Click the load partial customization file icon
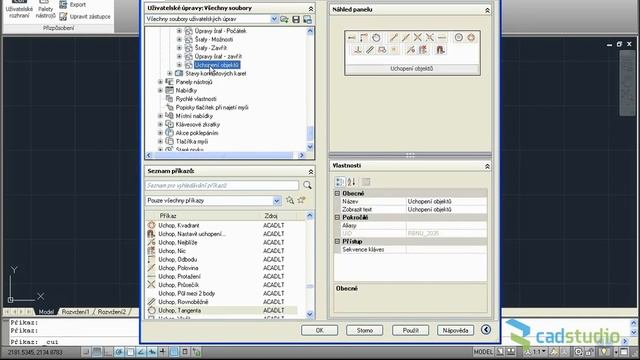Screen dimensions: 640x360 click(284, 19)
